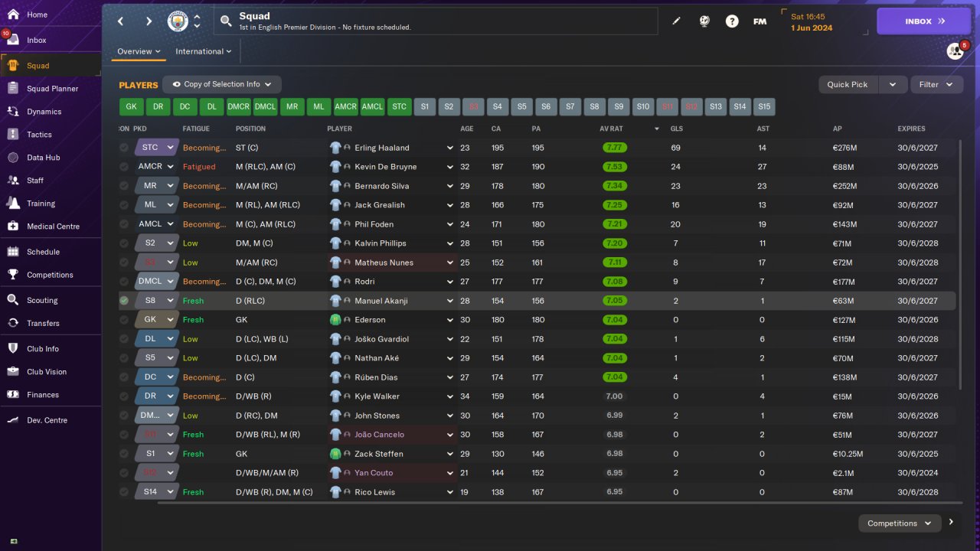Click the Quick Pick button
This screenshot has width=980, height=551.
[848, 84]
